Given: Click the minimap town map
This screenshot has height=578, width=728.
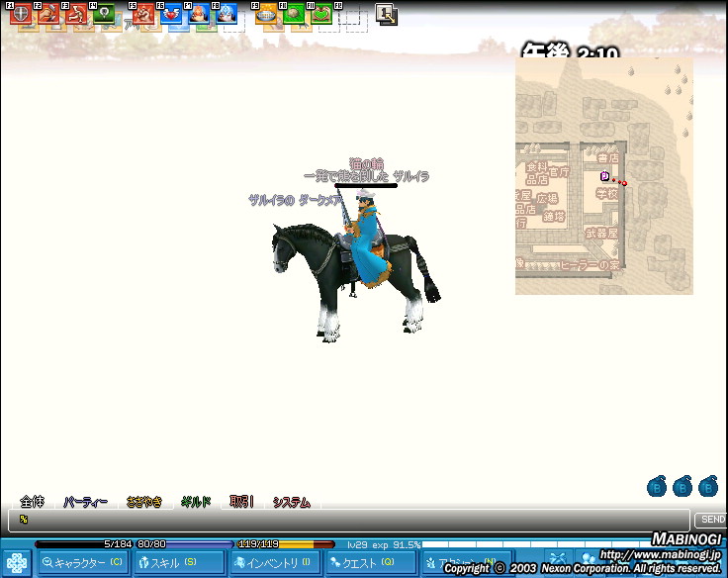Looking at the screenshot, I should 604,176.
